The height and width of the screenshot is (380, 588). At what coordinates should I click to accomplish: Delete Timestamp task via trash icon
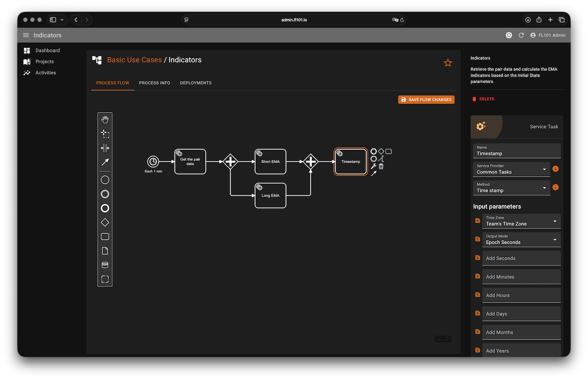click(381, 166)
